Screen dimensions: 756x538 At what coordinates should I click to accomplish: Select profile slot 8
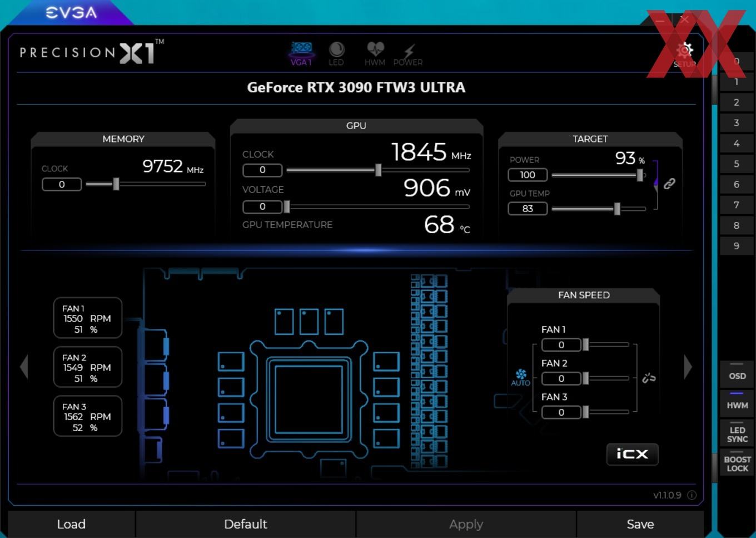pos(737,225)
